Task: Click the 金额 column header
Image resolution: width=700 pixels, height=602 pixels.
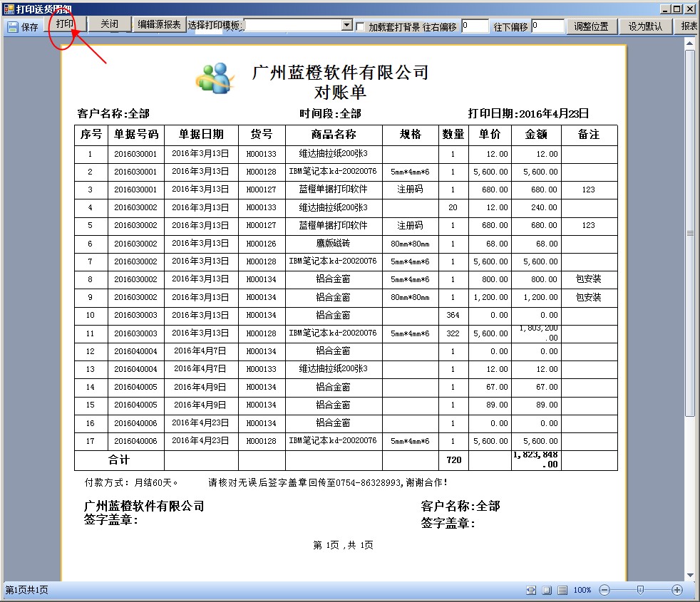Action: 536,135
